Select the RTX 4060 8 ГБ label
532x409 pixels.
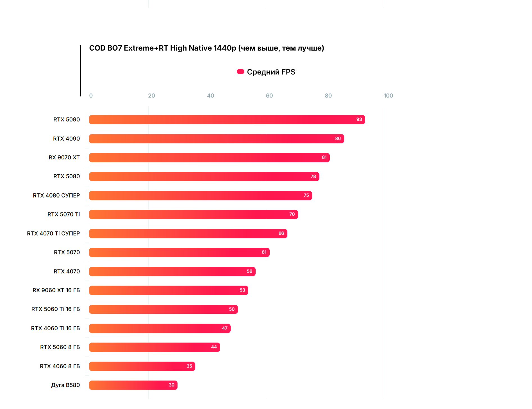(60, 366)
